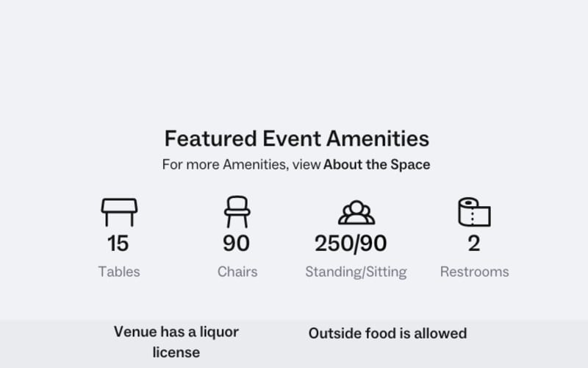Select the 90 chairs count
This screenshot has width=588, height=368.
(x=236, y=244)
